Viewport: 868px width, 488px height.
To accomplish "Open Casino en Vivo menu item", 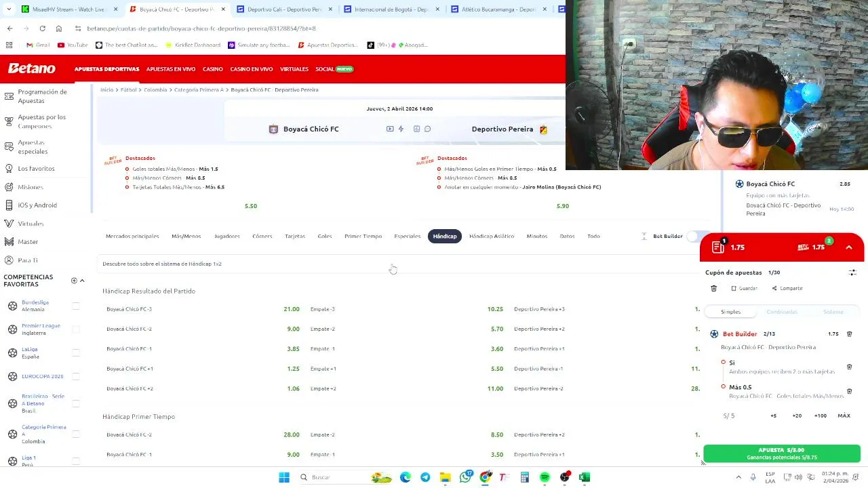I will point(252,69).
